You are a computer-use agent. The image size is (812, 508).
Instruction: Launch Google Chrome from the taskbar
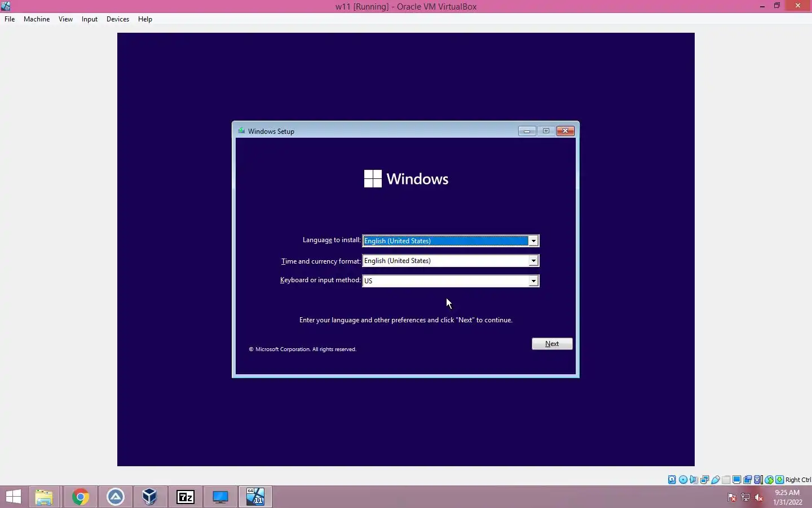pos(80,497)
